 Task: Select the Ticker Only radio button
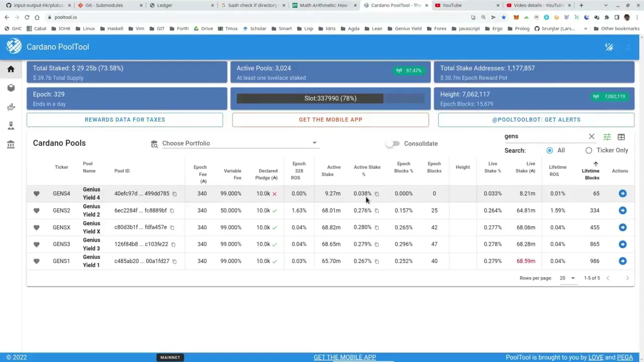[x=589, y=150]
